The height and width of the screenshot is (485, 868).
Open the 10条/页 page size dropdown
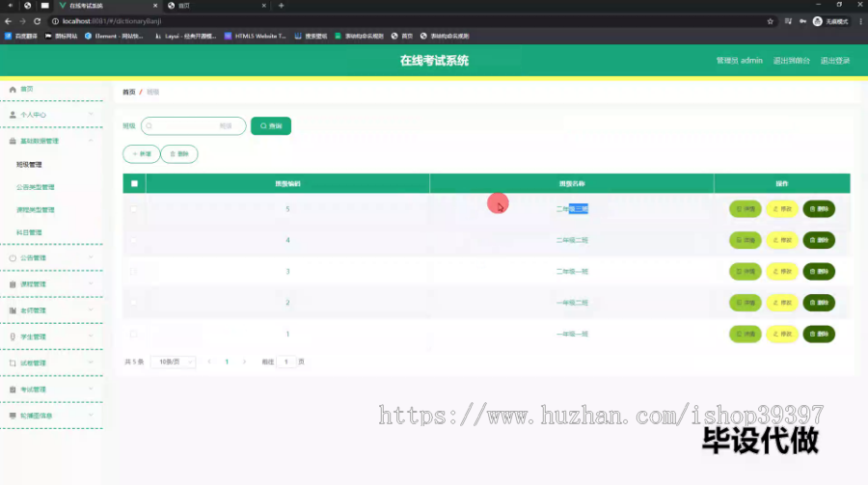tap(174, 363)
